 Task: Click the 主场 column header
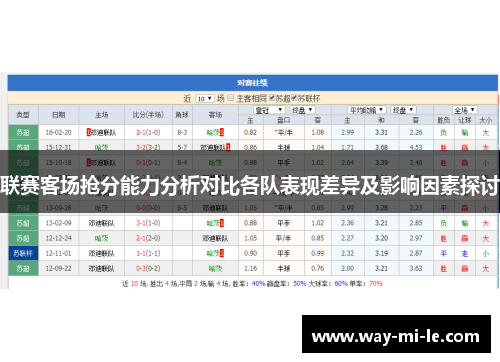102,115
